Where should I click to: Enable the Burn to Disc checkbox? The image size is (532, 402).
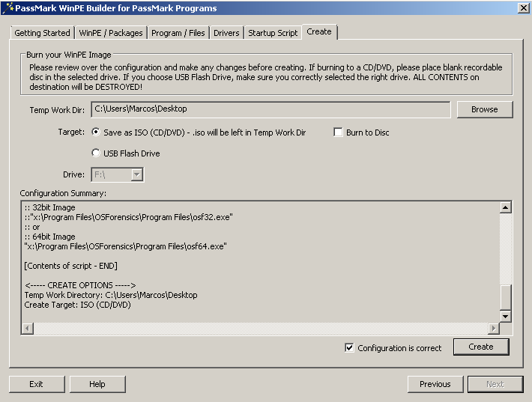(339, 133)
